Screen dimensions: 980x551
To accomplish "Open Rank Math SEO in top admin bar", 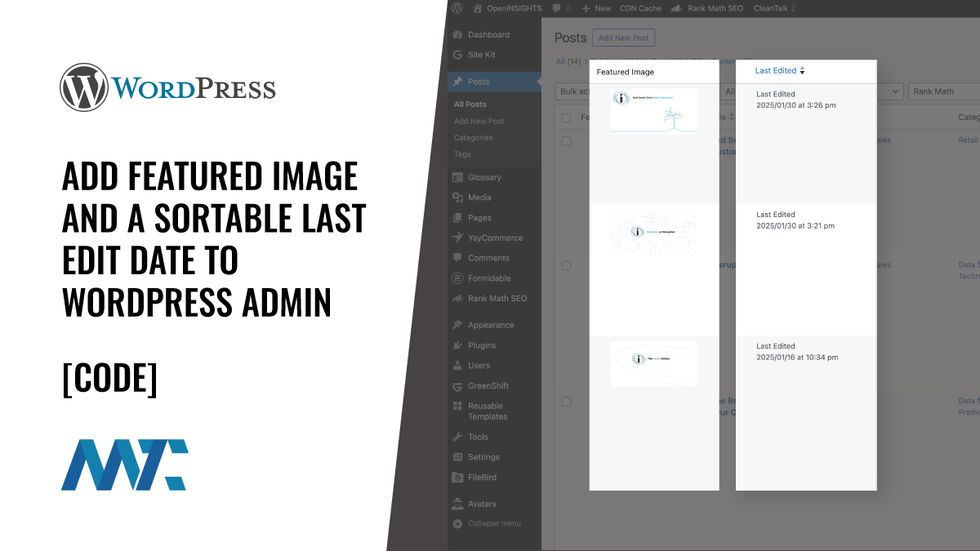I will [706, 8].
